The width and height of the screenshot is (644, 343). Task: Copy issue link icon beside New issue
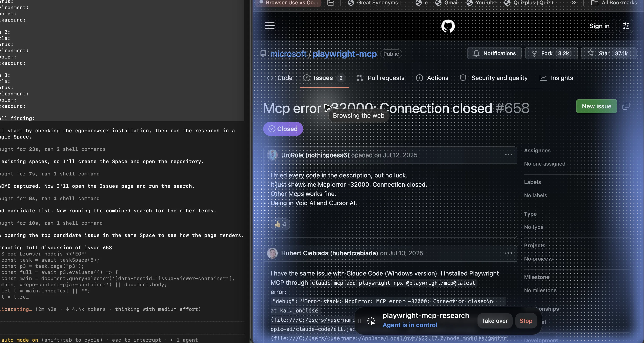626,106
